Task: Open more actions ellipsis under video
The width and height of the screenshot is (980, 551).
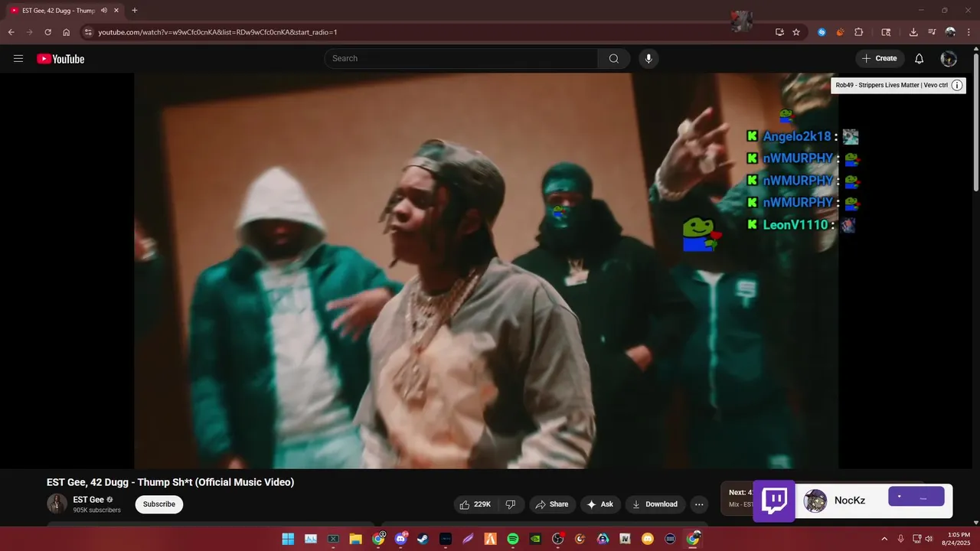Action: click(698, 504)
